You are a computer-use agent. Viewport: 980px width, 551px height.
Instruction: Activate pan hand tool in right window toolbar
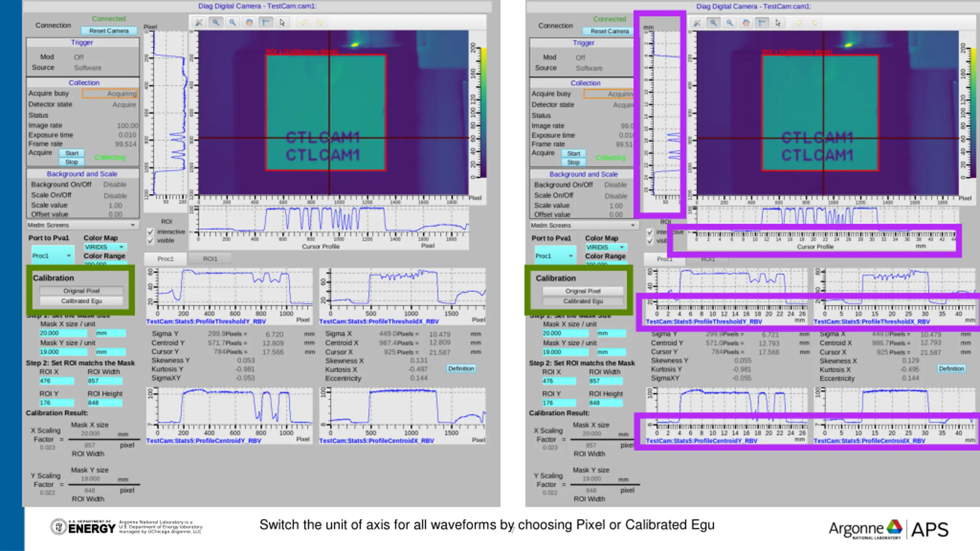(746, 23)
